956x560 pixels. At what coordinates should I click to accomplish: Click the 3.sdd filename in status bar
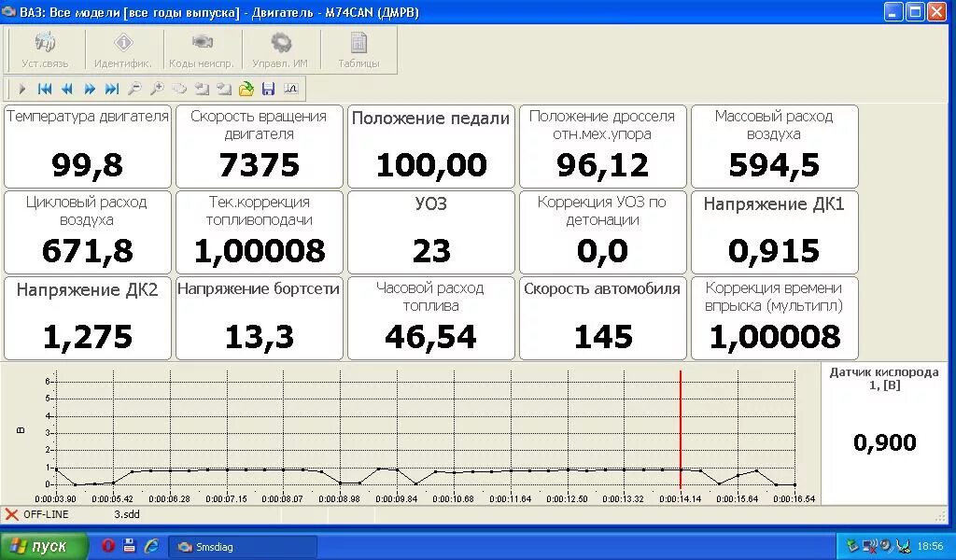pos(127,514)
